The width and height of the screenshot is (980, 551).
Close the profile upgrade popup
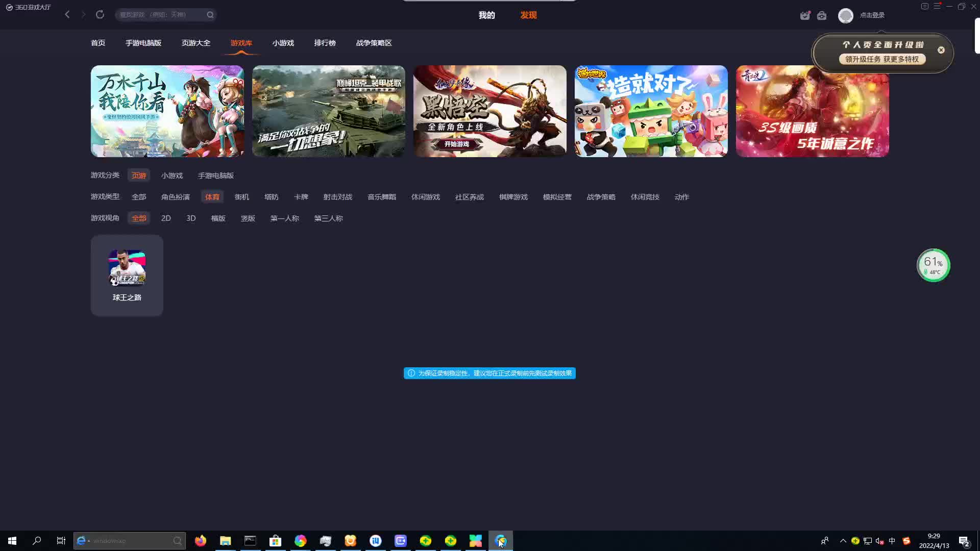941,50
